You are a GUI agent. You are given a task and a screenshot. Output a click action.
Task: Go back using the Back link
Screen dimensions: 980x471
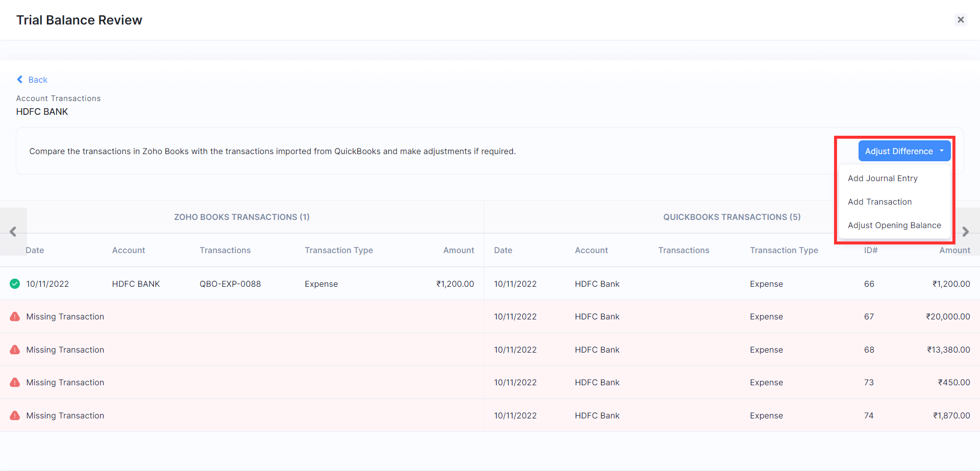[32, 80]
